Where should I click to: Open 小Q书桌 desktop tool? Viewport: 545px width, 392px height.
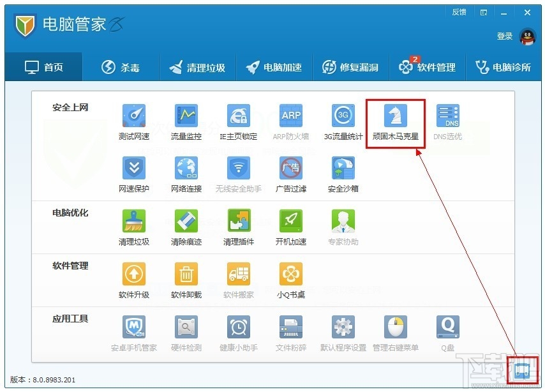click(x=291, y=280)
